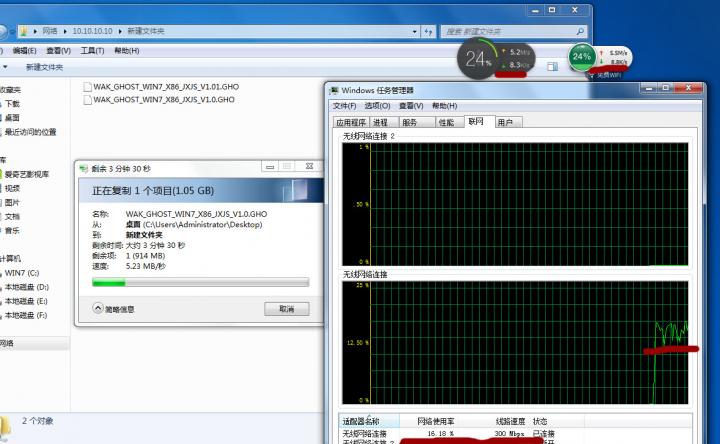Open Explorer's 工具(T) menu

click(92, 51)
